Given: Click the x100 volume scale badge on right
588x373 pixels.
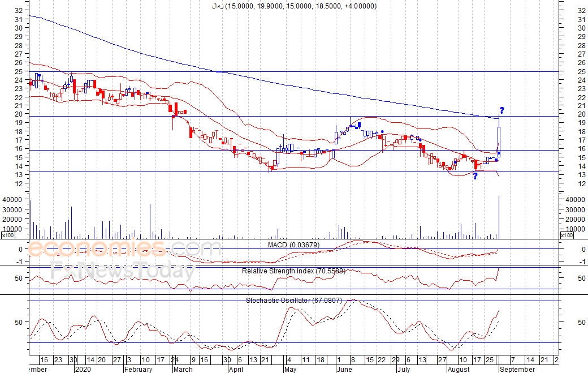Looking at the screenshot, I should pos(567,235).
